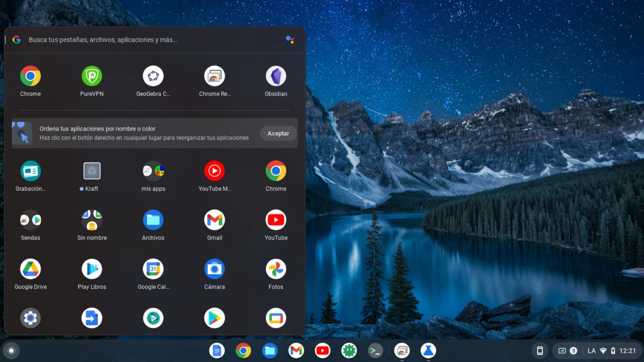
Task: Expand the 'tiendas' folder
Action: pos(30,220)
